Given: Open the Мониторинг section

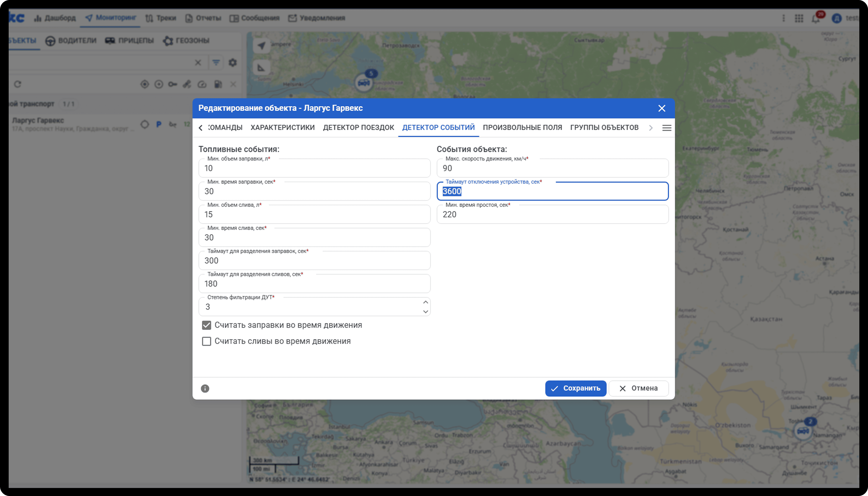Looking at the screenshot, I should coord(110,18).
